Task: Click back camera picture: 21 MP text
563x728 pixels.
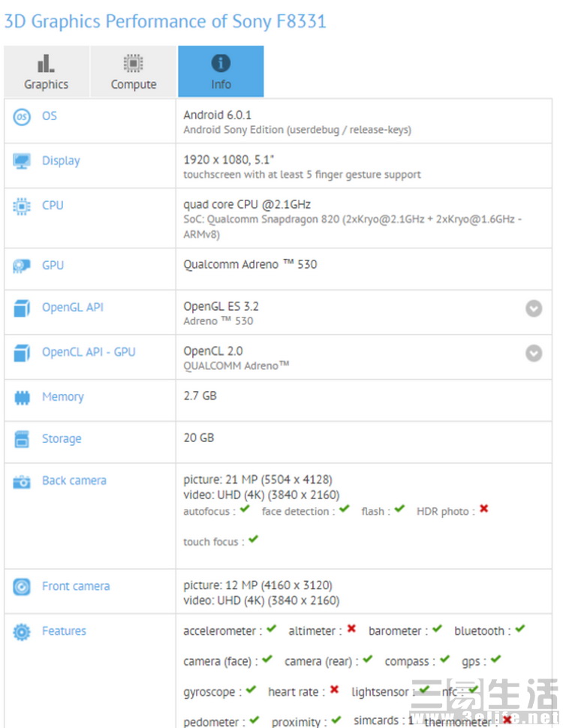Action: 257,480
